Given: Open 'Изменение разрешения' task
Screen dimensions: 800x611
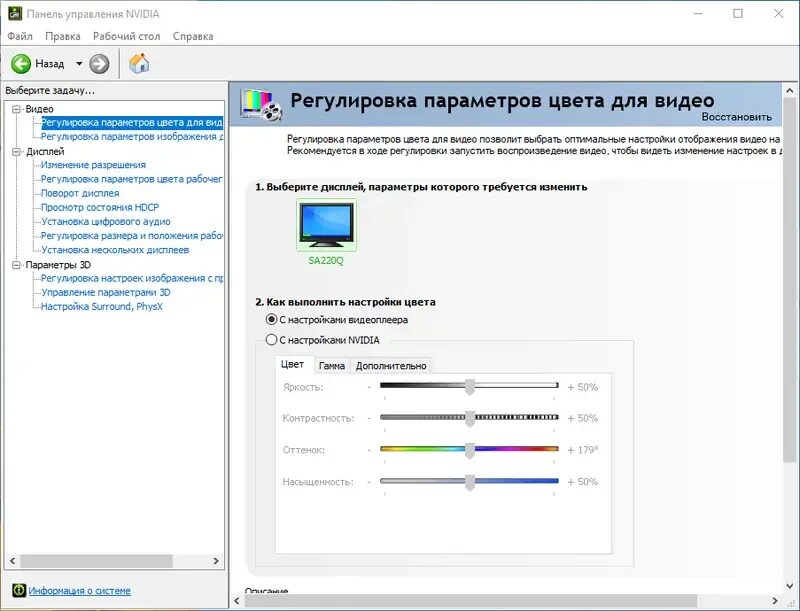Looking at the screenshot, I should click(93, 165).
